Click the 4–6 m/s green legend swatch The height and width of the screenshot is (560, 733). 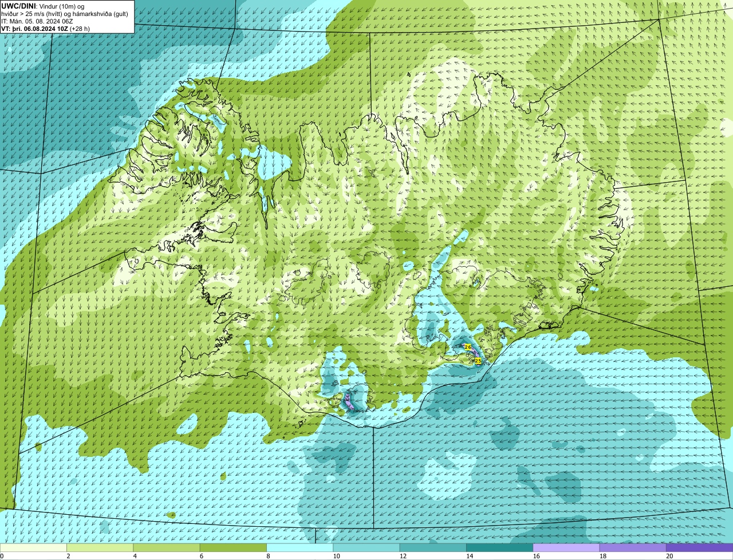pyautogui.click(x=167, y=547)
